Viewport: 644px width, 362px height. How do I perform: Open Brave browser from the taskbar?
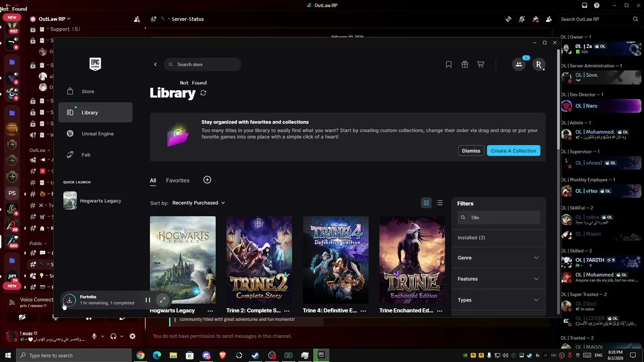pos(222,355)
